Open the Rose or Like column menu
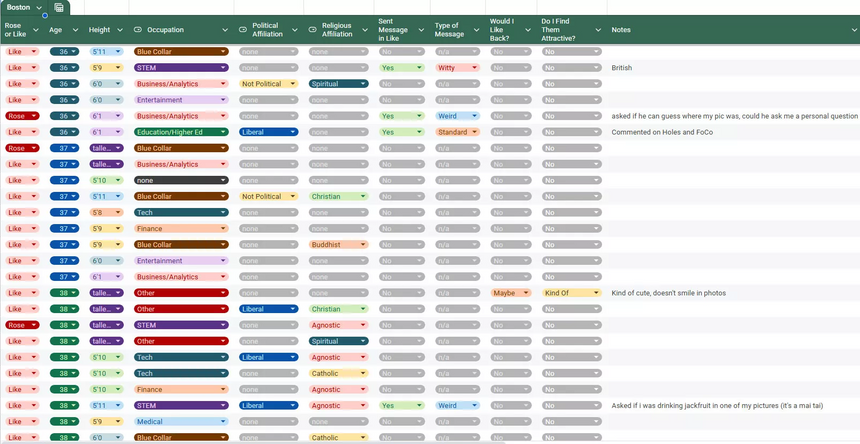Screen dimensions: 860x444 point(35,30)
